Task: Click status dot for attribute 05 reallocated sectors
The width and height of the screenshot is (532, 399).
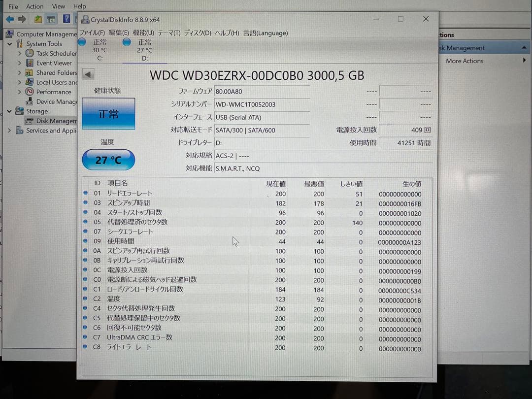Action: 86,222
